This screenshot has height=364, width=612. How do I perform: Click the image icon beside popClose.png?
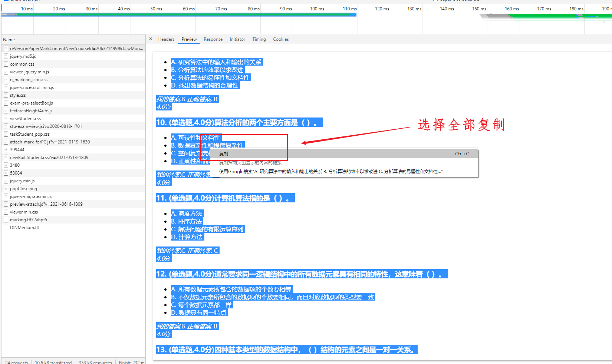[6, 189]
